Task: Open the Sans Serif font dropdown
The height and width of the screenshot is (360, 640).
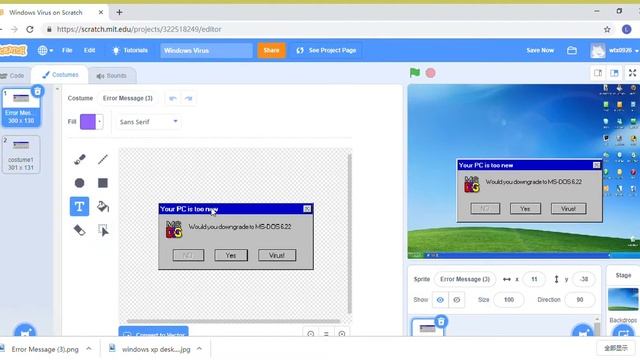Action: click(149, 122)
